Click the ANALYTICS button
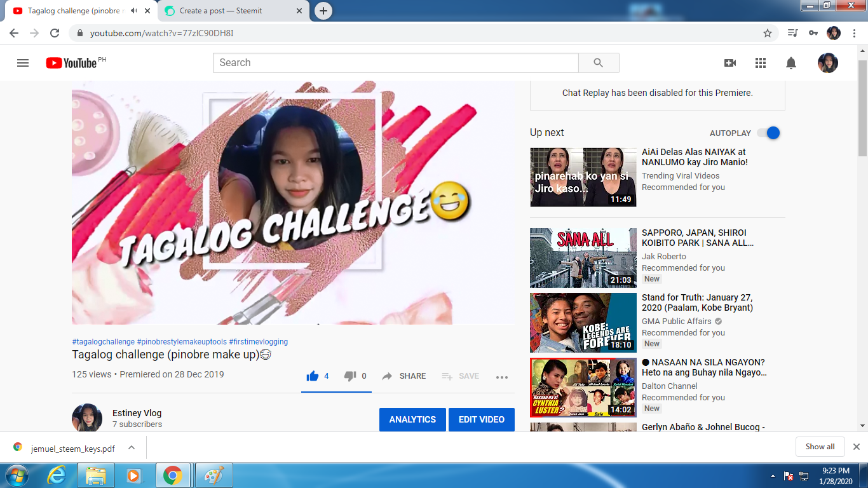Image resolution: width=868 pixels, height=488 pixels. point(412,419)
